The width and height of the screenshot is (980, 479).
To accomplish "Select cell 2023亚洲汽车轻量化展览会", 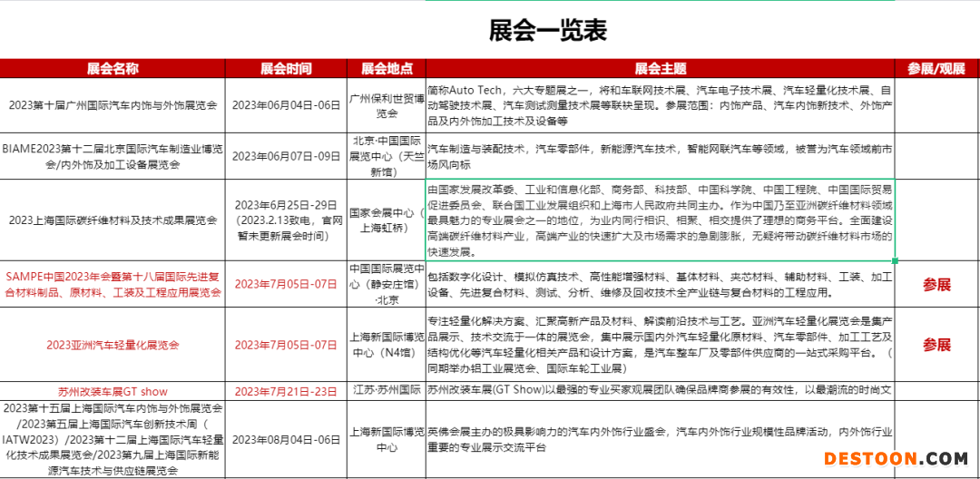I will 113,345.
